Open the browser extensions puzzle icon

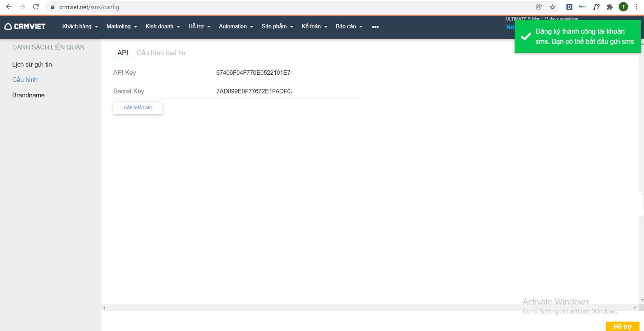coord(610,7)
